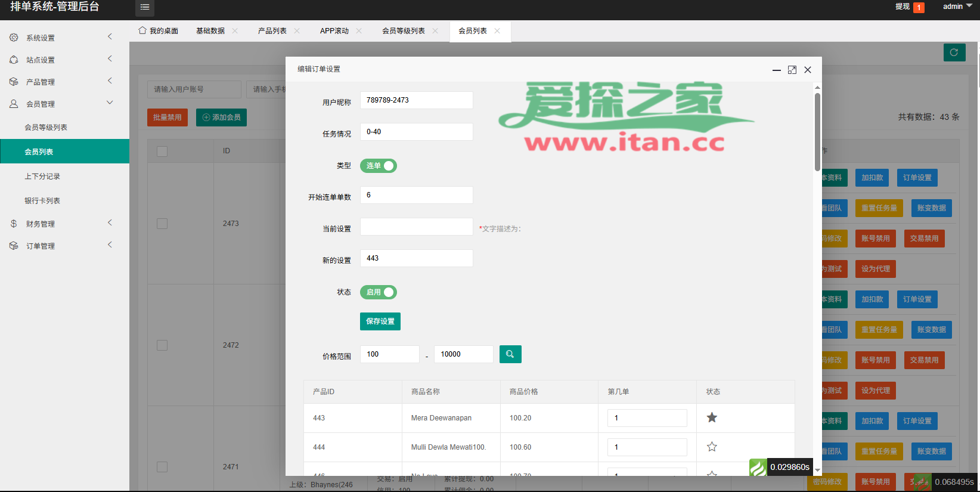The image size is (980, 492).
Task: Open 上下分记录 in the sidebar
Action: pos(42,177)
